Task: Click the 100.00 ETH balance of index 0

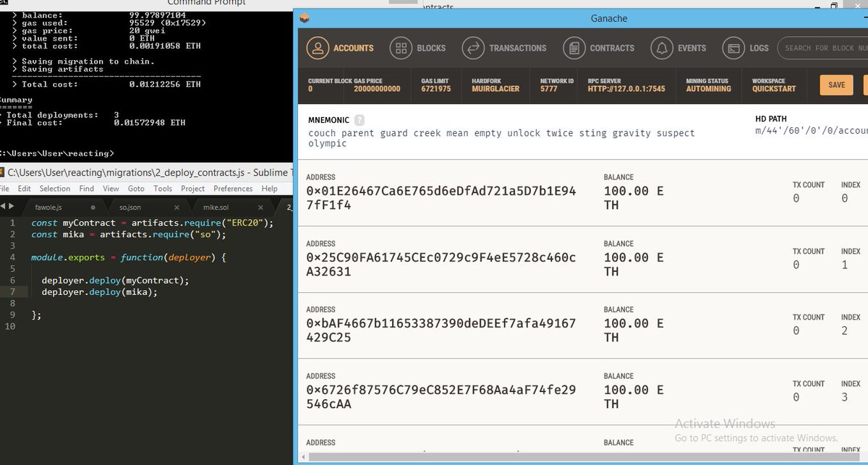Action: tap(634, 198)
